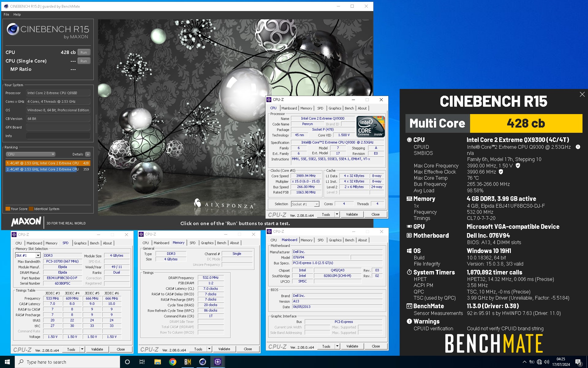Click the BenchMate CPU chip icon
The image size is (588, 368).
point(409,140)
